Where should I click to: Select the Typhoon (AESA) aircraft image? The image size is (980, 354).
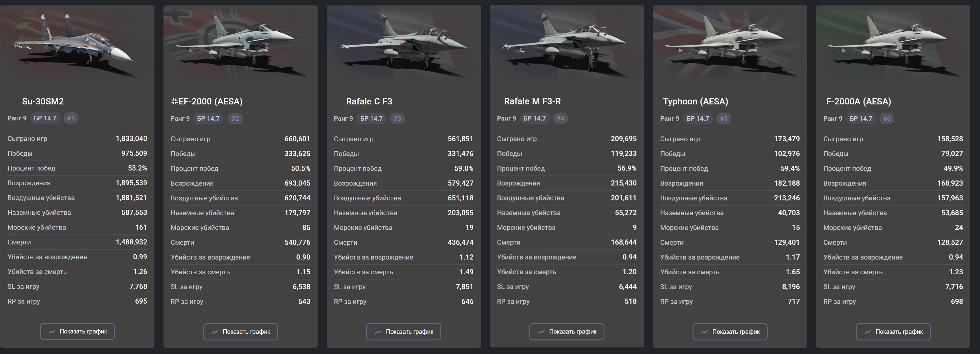coord(730,44)
